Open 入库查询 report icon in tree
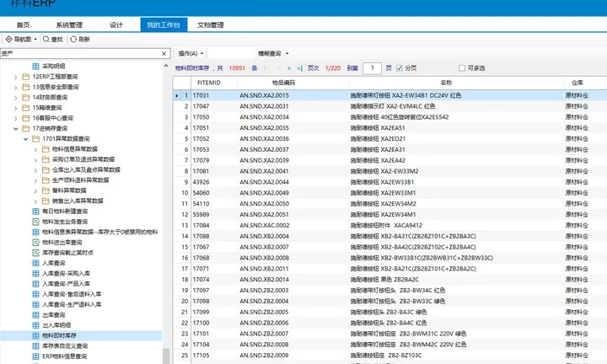The width and height of the screenshot is (607, 364). pyautogui.click(x=35, y=264)
